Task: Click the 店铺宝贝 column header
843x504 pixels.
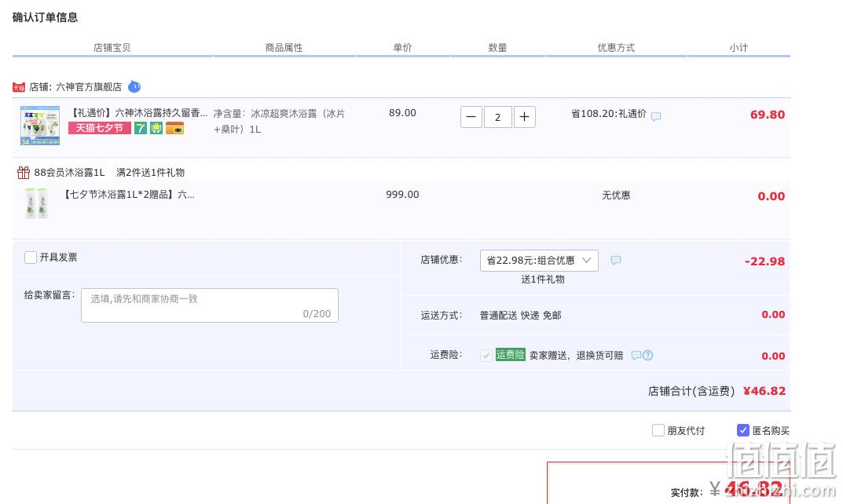Action: [112, 48]
